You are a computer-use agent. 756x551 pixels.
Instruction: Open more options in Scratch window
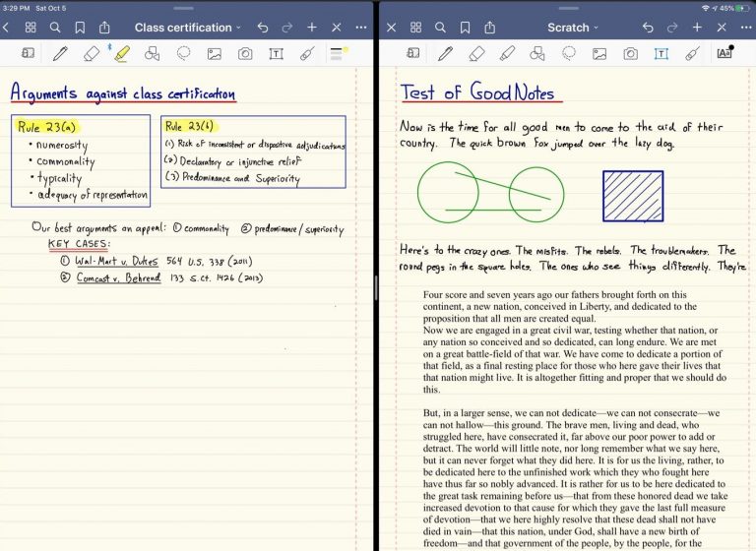click(746, 28)
